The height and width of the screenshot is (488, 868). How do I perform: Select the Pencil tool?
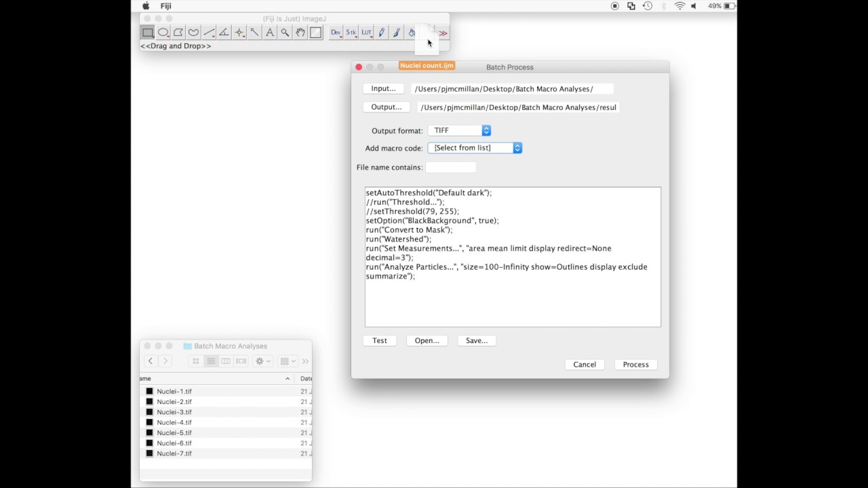click(x=382, y=33)
